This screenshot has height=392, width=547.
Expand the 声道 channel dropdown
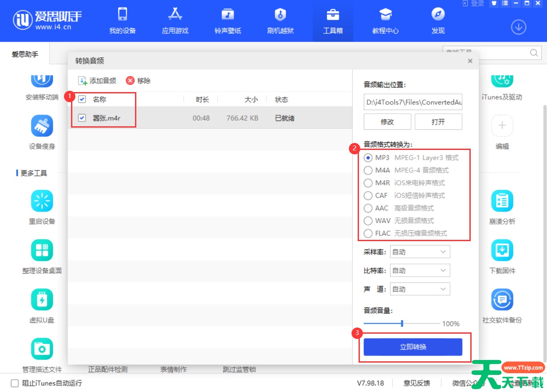[419, 289]
